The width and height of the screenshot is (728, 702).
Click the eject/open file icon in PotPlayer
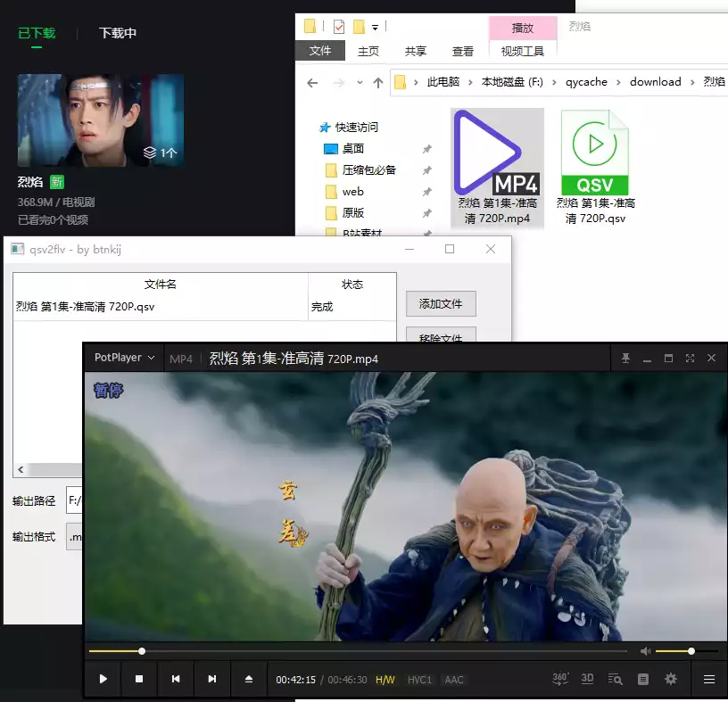(248, 679)
